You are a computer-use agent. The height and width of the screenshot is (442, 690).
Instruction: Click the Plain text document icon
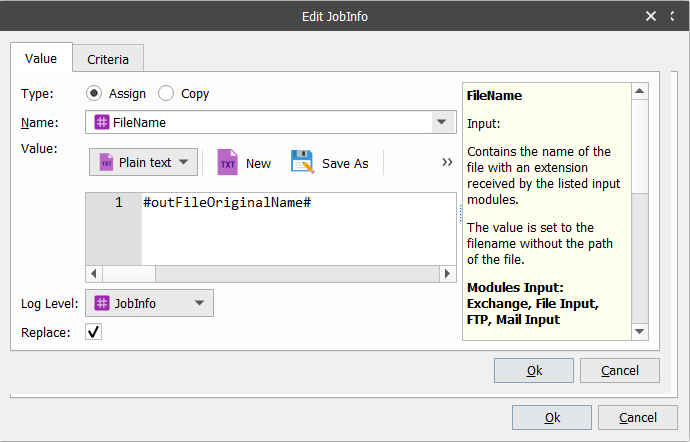point(106,162)
